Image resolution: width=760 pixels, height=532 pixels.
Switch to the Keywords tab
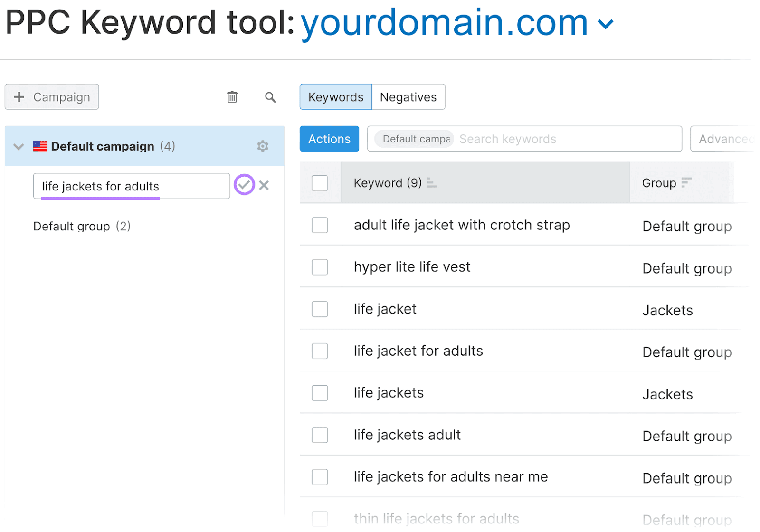pyautogui.click(x=336, y=97)
